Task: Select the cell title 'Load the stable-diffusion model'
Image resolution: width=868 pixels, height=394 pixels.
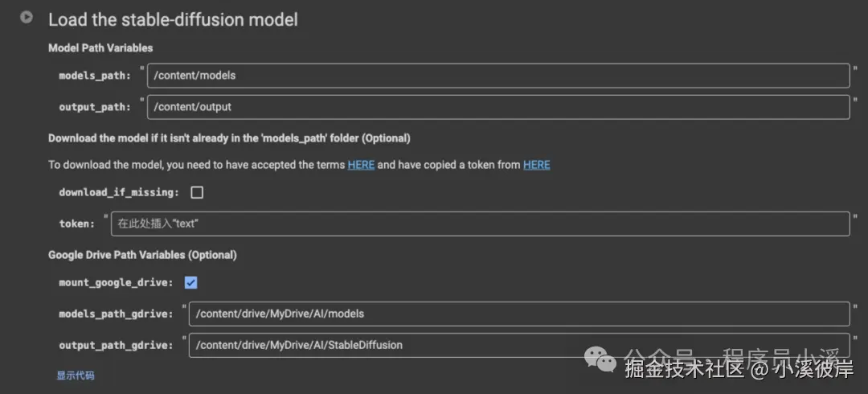Action: 174,19
